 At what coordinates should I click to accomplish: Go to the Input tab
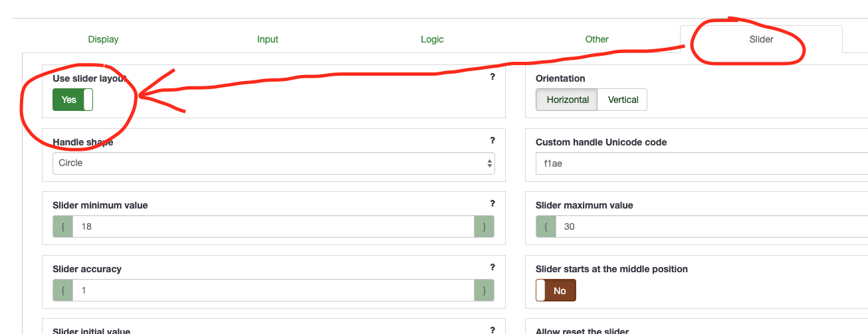click(268, 39)
